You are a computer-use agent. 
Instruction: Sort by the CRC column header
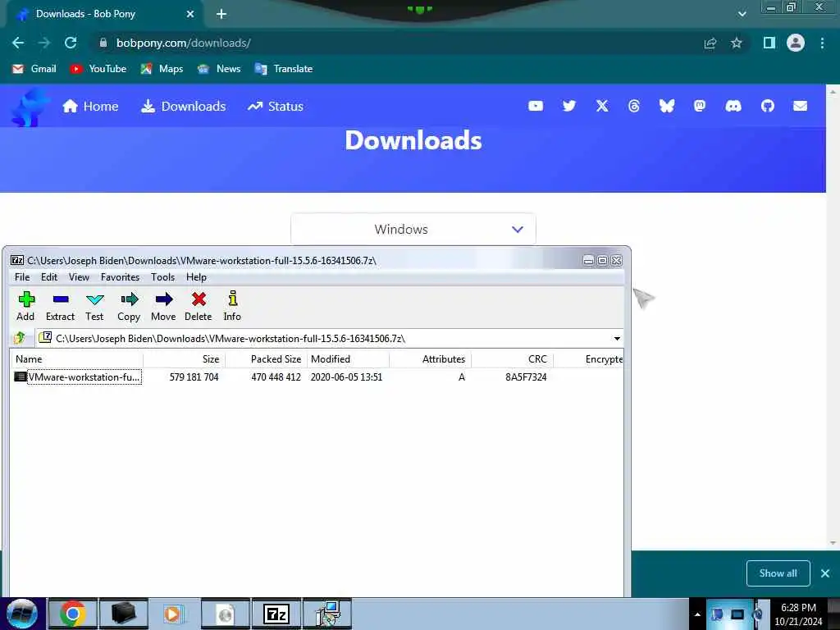pyautogui.click(x=512, y=359)
